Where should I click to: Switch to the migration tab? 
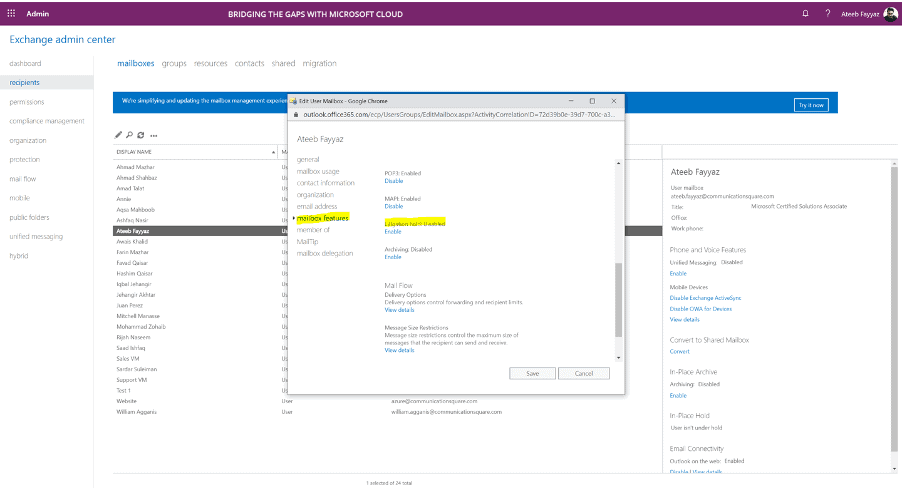(x=319, y=63)
